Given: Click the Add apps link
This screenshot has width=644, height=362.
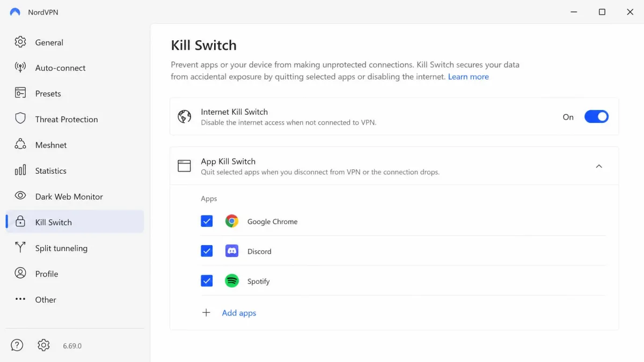Looking at the screenshot, I should [239, 313].
